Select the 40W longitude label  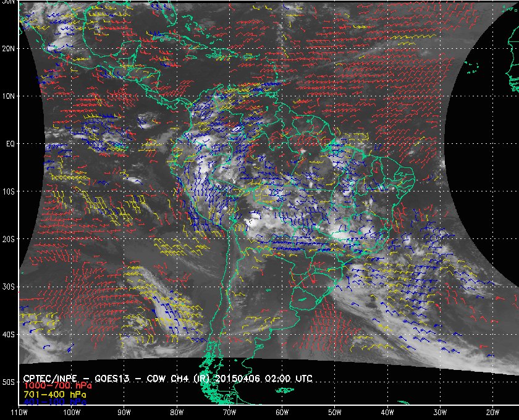[x=387, y=413]
